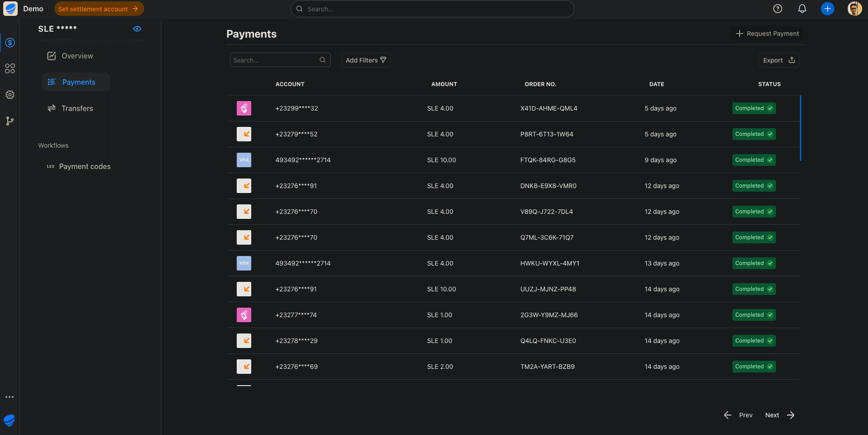Click the DATE column header
The image size is (868, 435).
656,84
